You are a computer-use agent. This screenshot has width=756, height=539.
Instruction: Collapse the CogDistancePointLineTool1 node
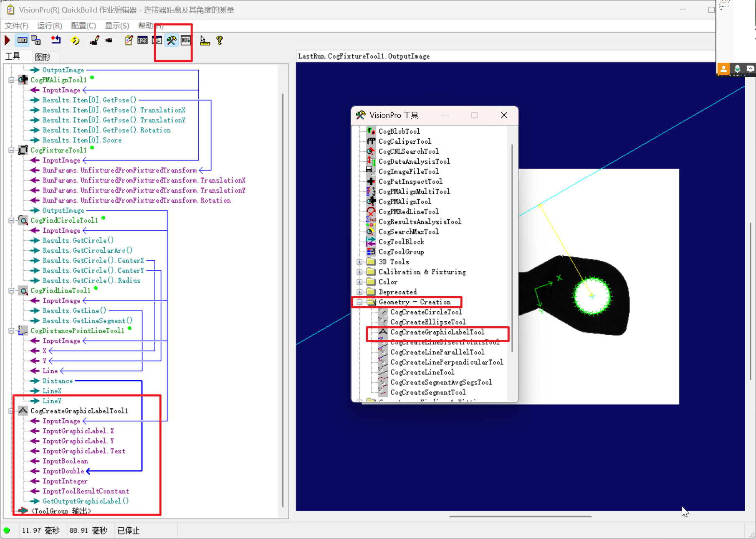tap(12, 331)
